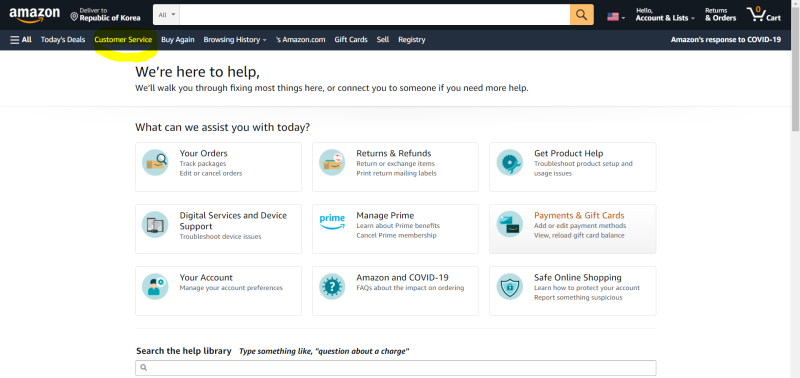800x378 pixels.
Task: Open the Registry page
Action: coord(412,40)
